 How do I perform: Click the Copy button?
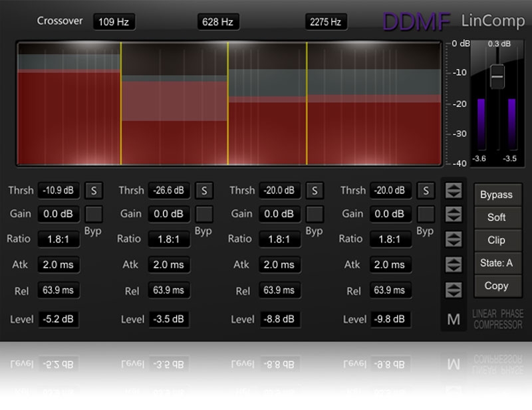point(496,286)
